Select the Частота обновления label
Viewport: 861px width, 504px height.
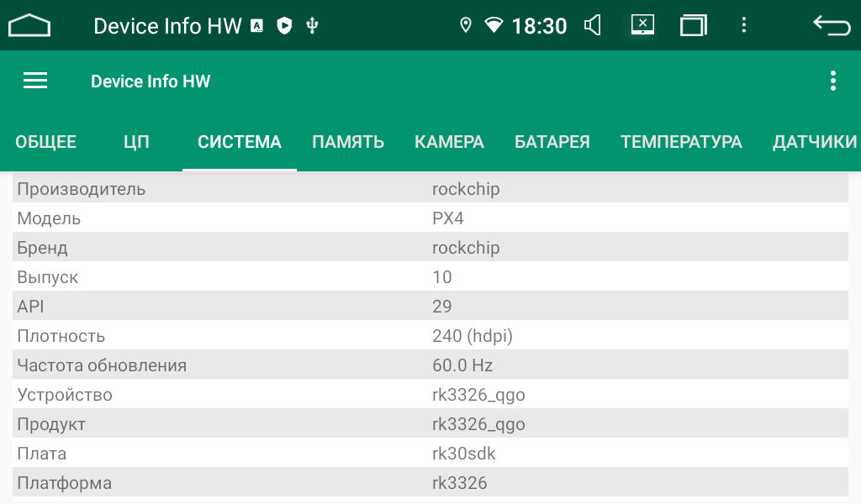point(102,365)
